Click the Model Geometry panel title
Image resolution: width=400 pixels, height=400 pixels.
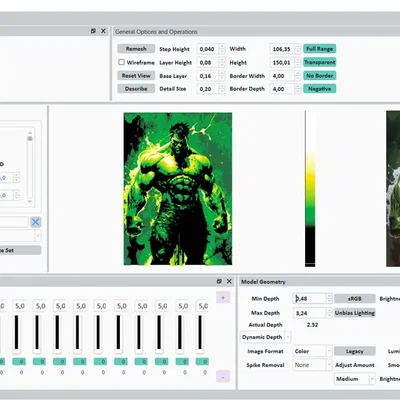tap(263, 282)
